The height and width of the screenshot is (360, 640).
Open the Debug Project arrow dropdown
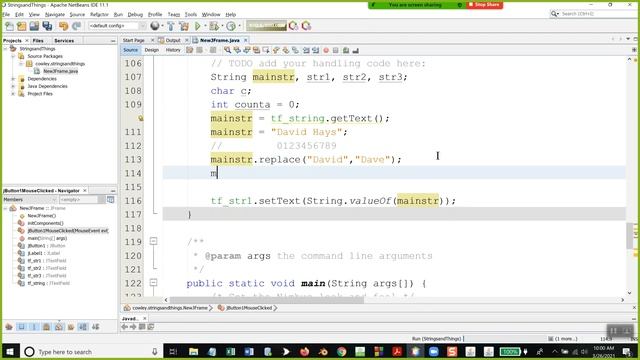tap(222, 26)
